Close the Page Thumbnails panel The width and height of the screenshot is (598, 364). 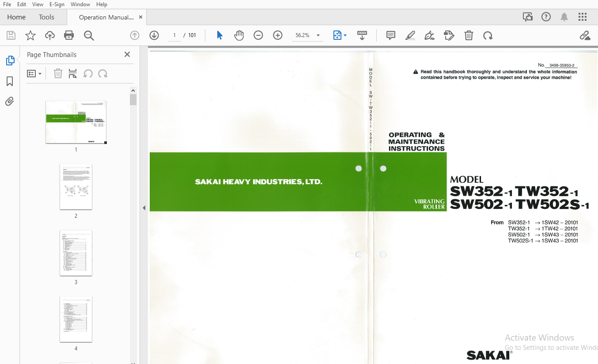127,54
